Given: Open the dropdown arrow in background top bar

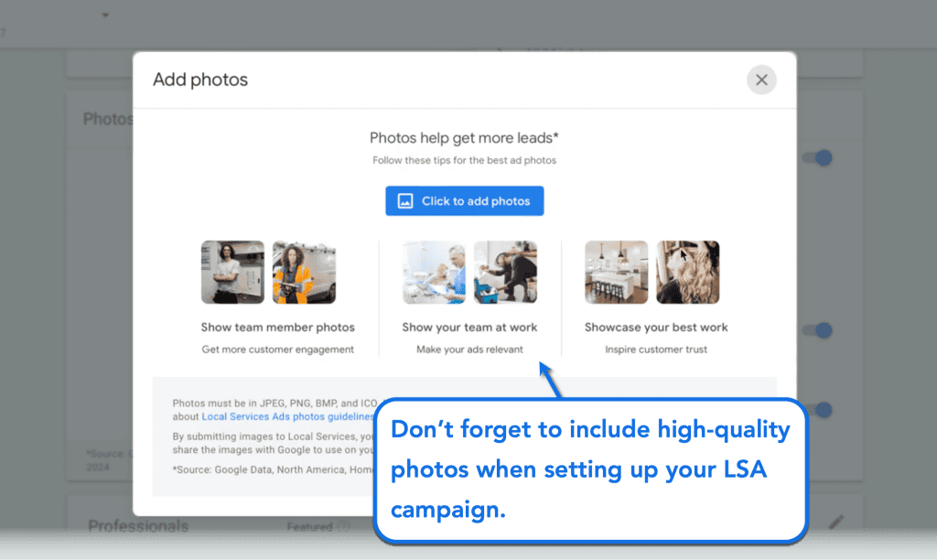Looking at the screenshot, I should tap(105, 15).
